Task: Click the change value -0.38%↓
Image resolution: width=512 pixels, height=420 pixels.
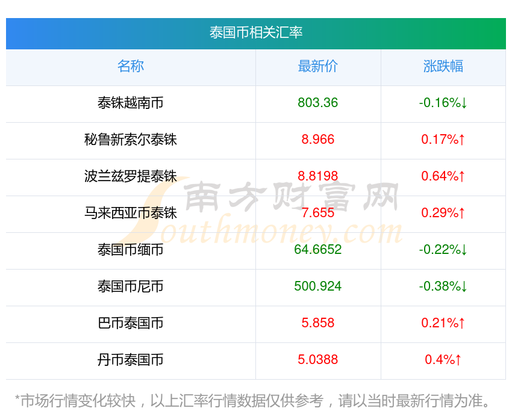Action: point(443,286)
